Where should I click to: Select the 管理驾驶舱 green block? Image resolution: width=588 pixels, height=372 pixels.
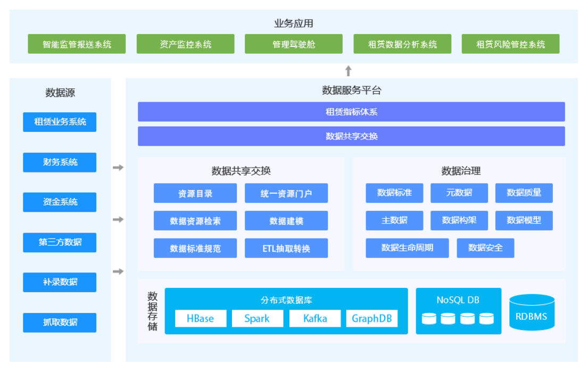click(293, 44)
